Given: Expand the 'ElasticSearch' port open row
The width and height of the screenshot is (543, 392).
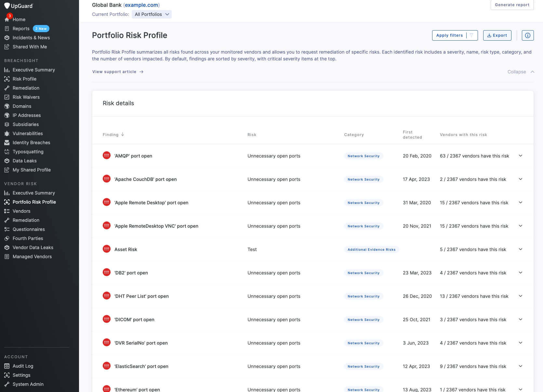Looking at the screenshot, I should click(x=521, y=366).
